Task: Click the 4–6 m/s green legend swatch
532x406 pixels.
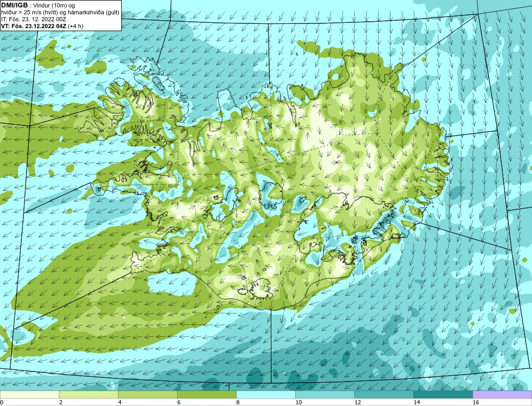Action: [147, 394]
